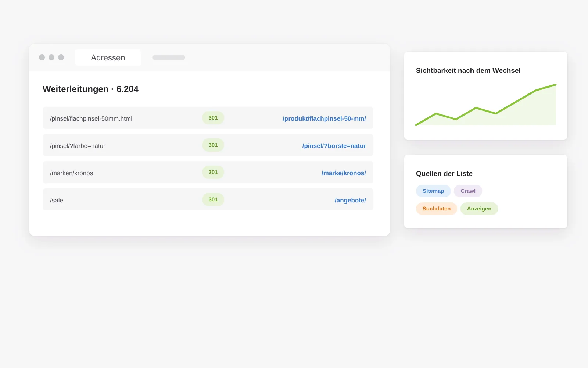Select the Anzeigen source tag
This screenshot has height=368, width=588.
click(479, 209)
